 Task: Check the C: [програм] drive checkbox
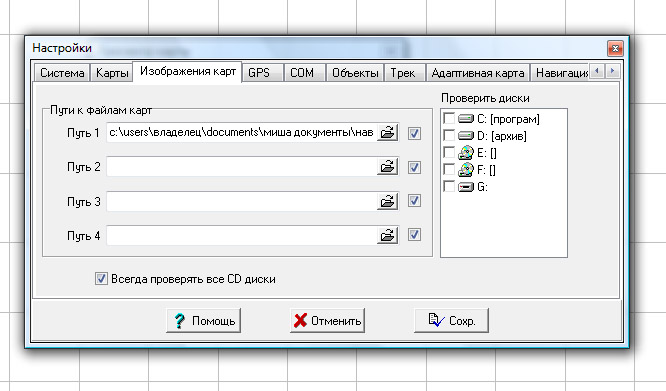449,118
